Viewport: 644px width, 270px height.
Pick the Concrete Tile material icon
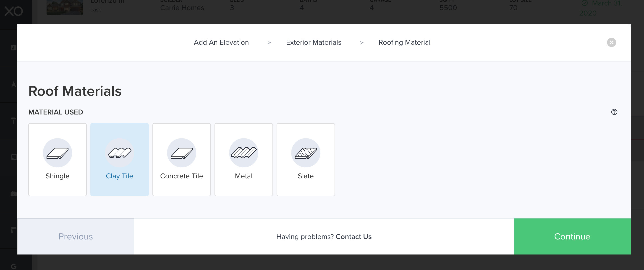(x=181, y=153)
